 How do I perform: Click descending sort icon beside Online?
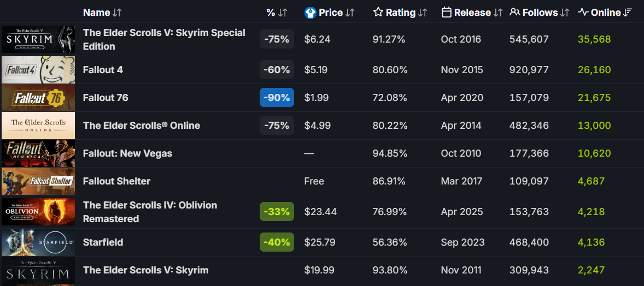(x=628, y=13)
